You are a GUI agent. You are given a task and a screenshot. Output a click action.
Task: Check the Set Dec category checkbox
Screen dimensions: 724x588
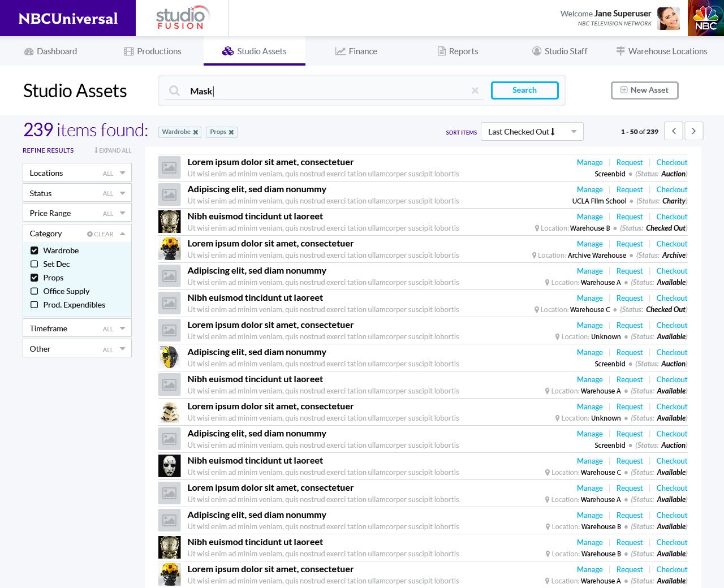pyautogui.click(x=35, y=264)
